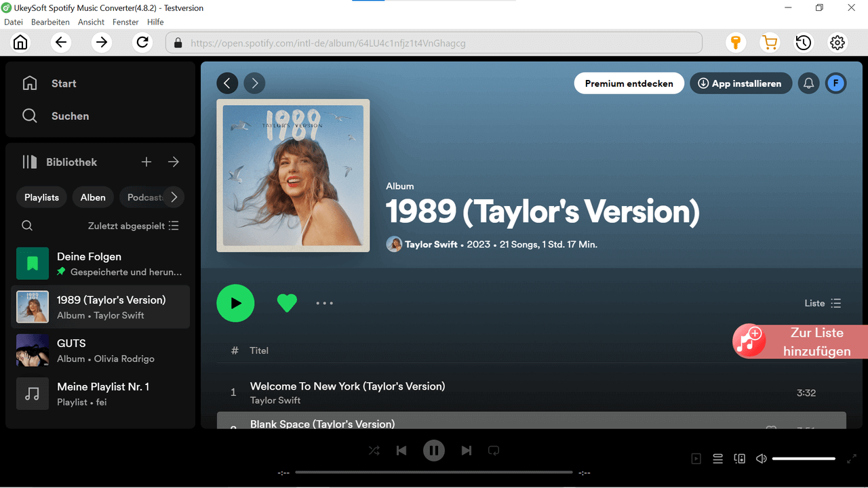Filter library by Alben chip
The width and height of the screenshot is (868, 488).
click(x=93, y=197)
